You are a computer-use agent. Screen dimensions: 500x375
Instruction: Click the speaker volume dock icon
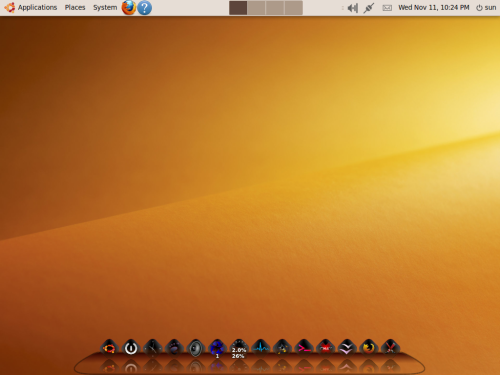pos(196,348)
